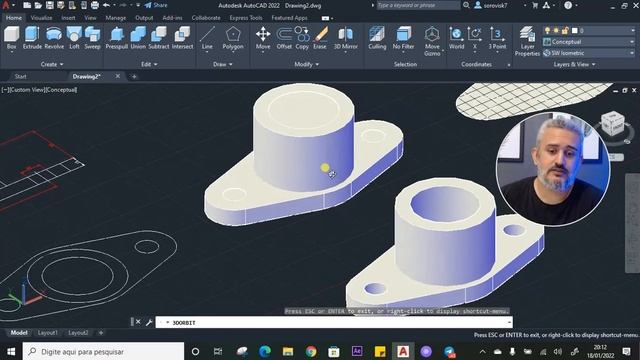Click the Save icon in quick access toolbar
The width and height of the screenshot is (640, 360).
point(49,5)
